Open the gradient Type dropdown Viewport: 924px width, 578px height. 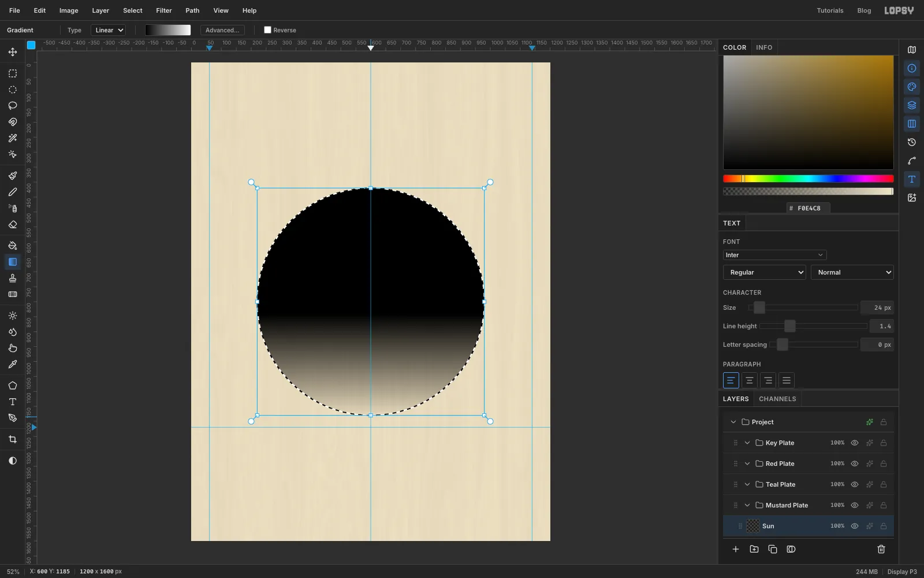(x=108, y=30)
